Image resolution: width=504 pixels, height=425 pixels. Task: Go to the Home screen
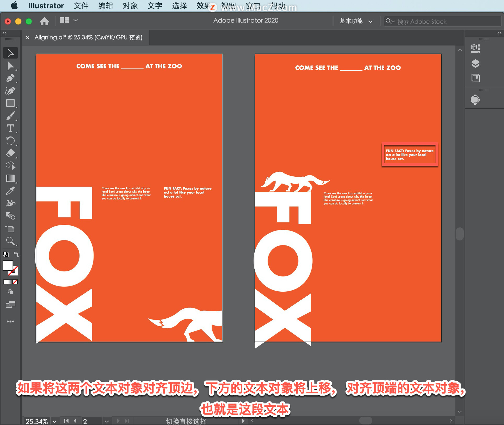pos(44,21)
